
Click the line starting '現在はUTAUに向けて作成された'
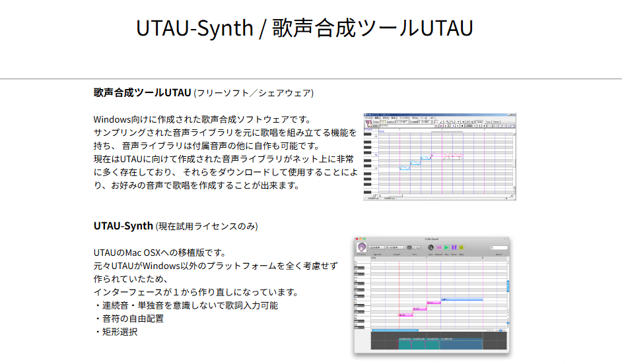coord(224,159)
